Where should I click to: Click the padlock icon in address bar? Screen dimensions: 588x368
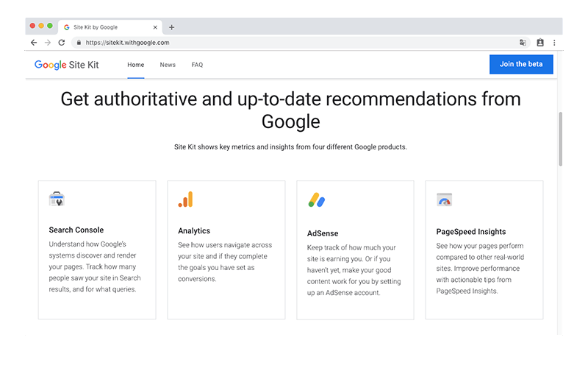pyautogui.click(x=79, y=43)
